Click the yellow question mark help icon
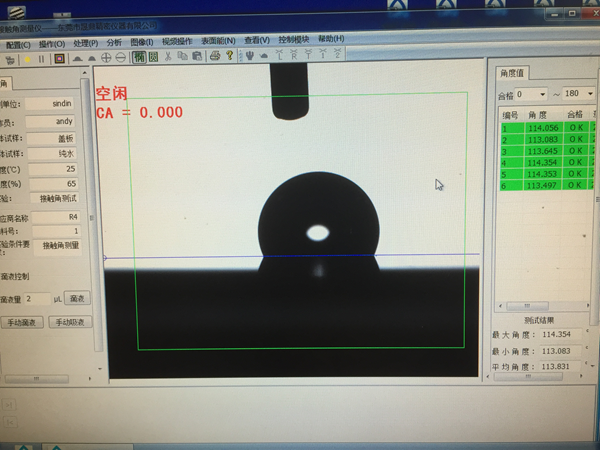 click(x=229, y=57)
